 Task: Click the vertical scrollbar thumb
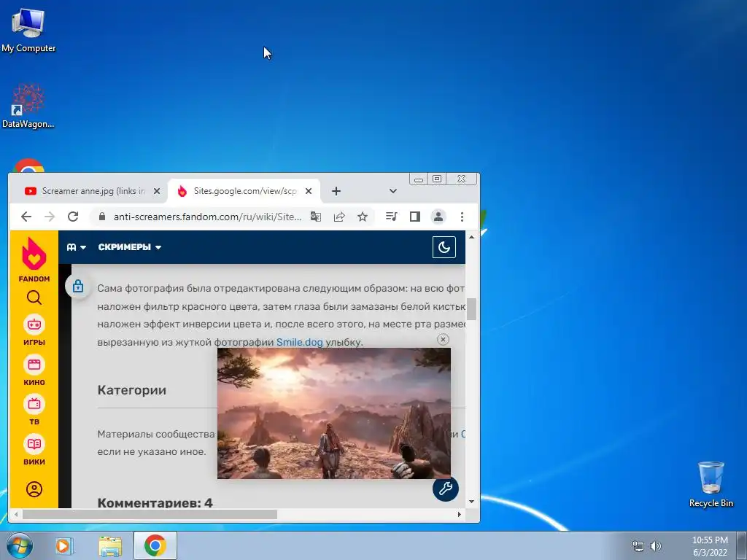click(x=472, y=309)
